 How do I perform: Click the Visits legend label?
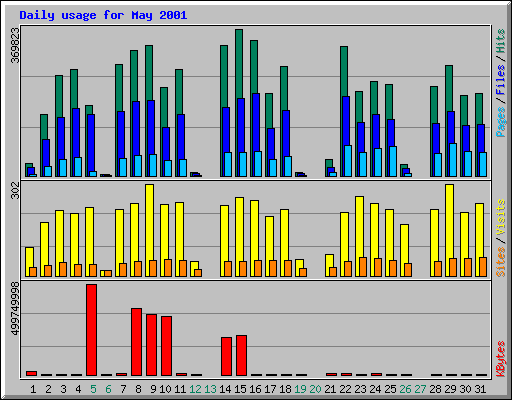click(501, 217)
